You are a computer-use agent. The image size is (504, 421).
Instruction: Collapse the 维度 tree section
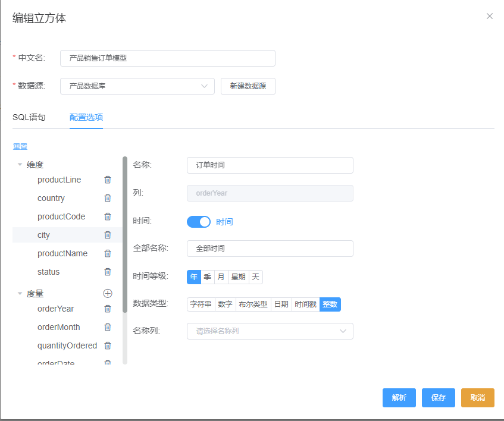click(20, 165)
